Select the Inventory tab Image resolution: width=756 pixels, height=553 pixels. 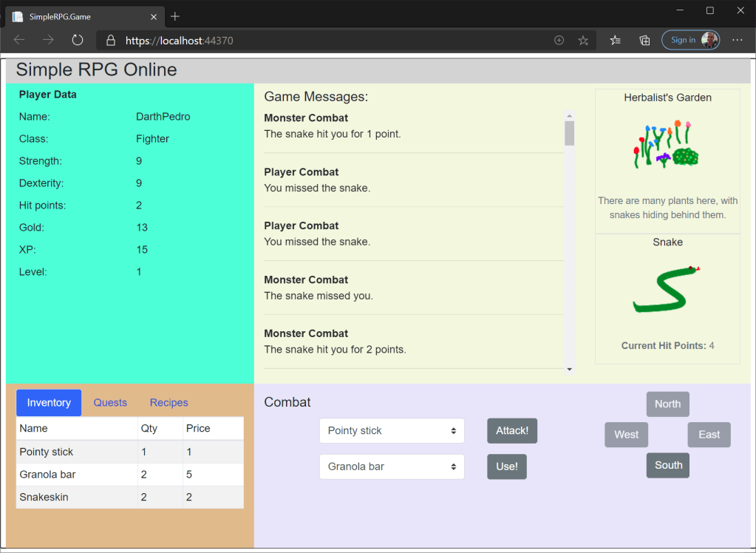tap(49, 403)
